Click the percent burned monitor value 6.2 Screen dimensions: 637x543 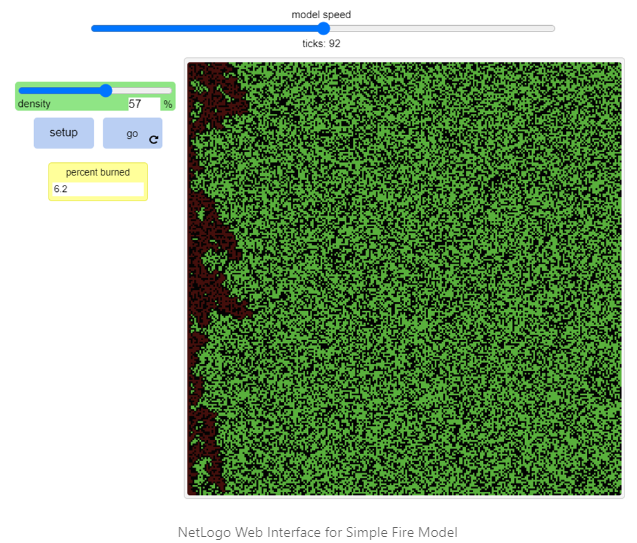[98, 189]
